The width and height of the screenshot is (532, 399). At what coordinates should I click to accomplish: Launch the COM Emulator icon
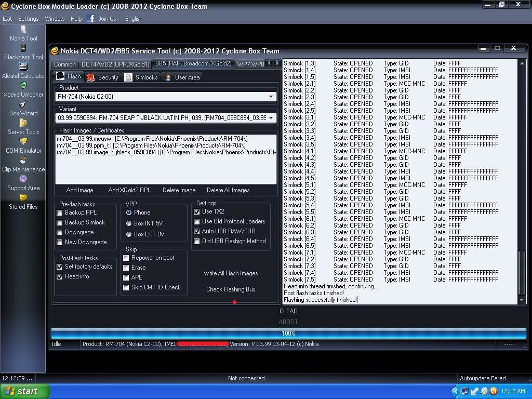pyautogui.click(x=23, y=141)
